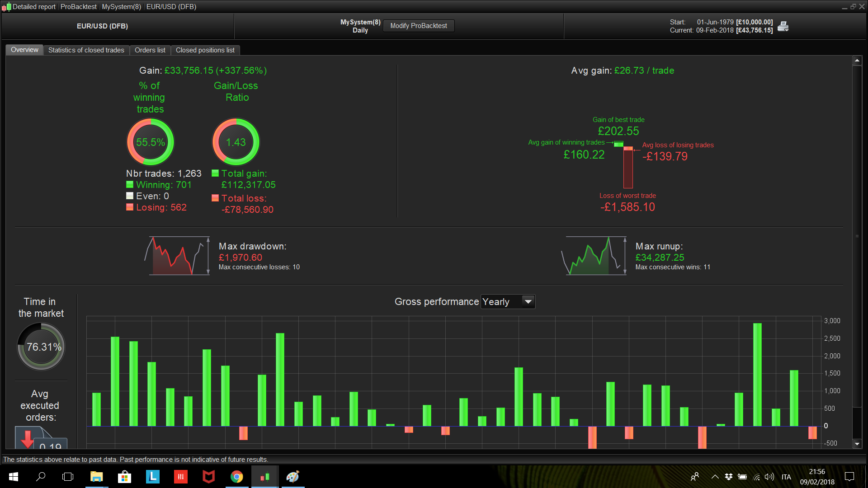Open File Explorer from the taskbar
Image resolution: width=868 pixels, height=488 pixels.
[x=96, y=477]
